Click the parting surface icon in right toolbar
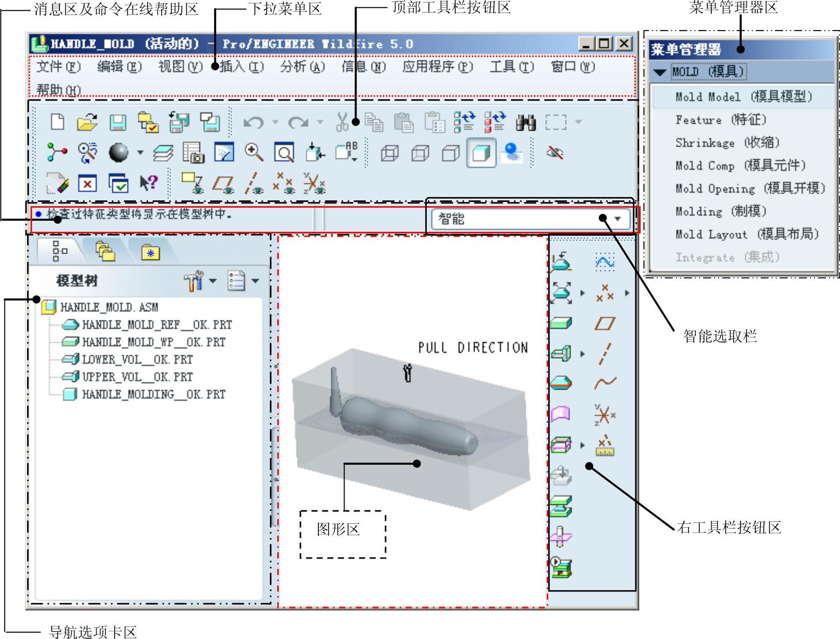The width and height of the screenshot is (840, 639). [x=561, y=414]
